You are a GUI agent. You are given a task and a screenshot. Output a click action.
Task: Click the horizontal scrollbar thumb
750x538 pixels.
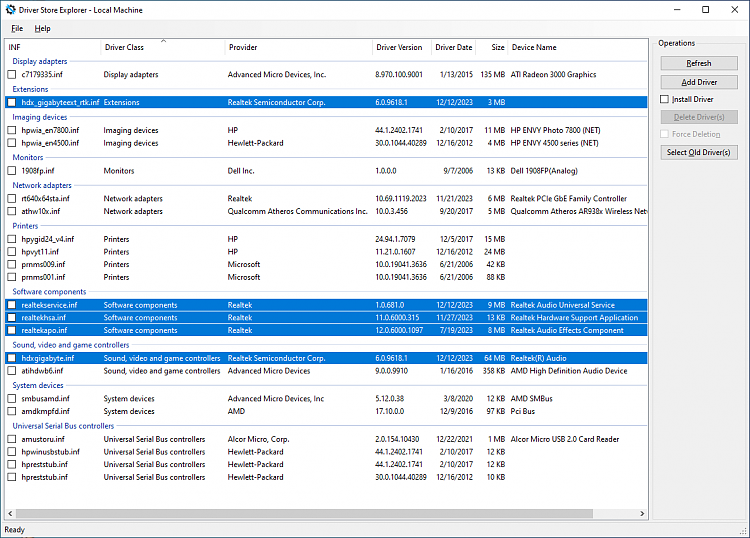304,514
